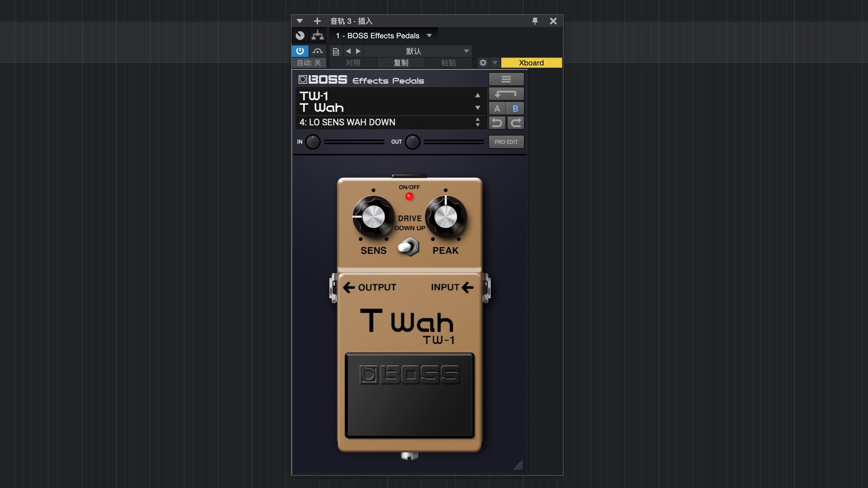Click the OUT level meter bar
Image resolution: width=868 pixels, height=488 pixels.
pos(454,142)
